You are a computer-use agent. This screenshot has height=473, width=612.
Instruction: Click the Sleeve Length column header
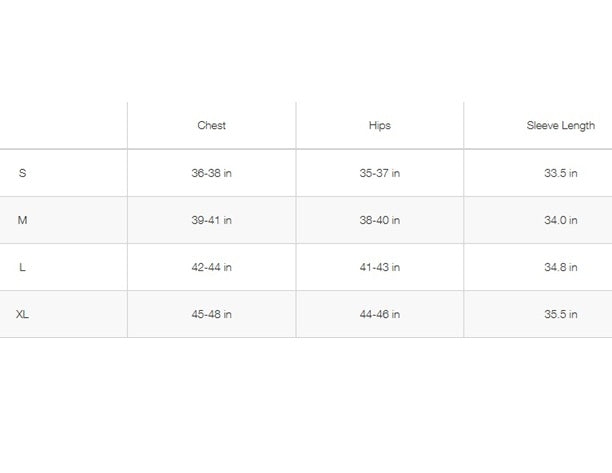coord(560,126)
